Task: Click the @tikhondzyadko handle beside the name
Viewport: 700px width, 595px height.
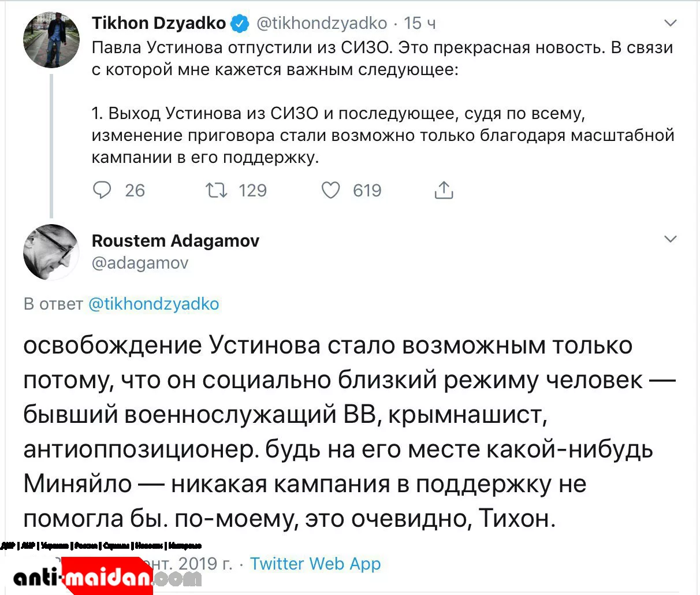Action: coord(321,23)
